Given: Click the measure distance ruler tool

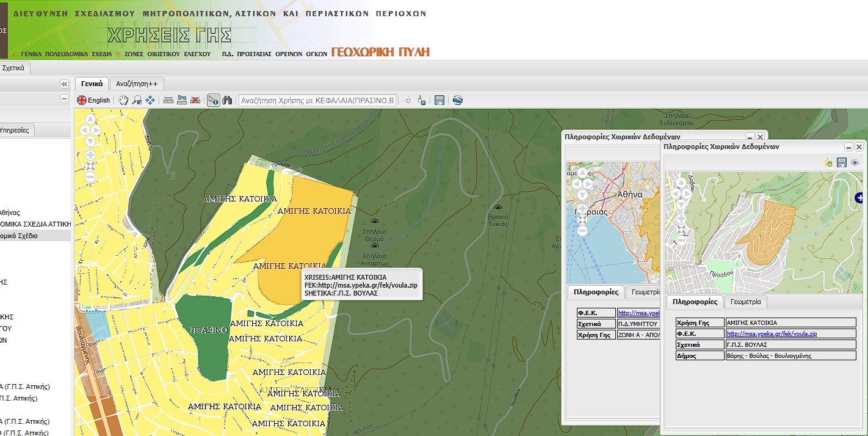Looking at the screenshot, I should (168, 100).
